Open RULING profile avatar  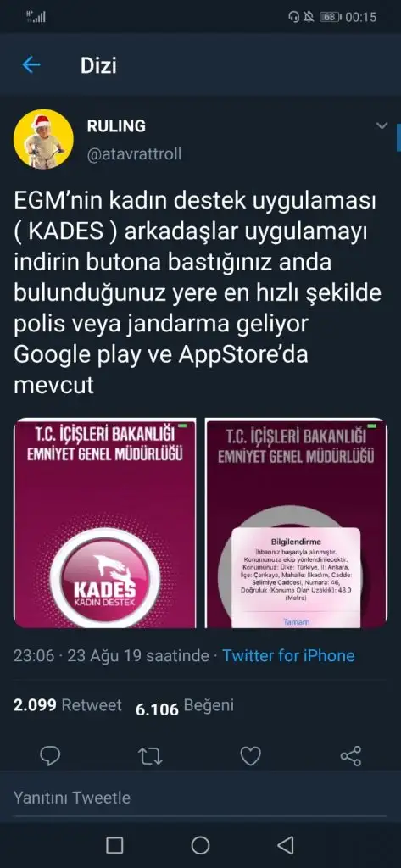[43, 139]
